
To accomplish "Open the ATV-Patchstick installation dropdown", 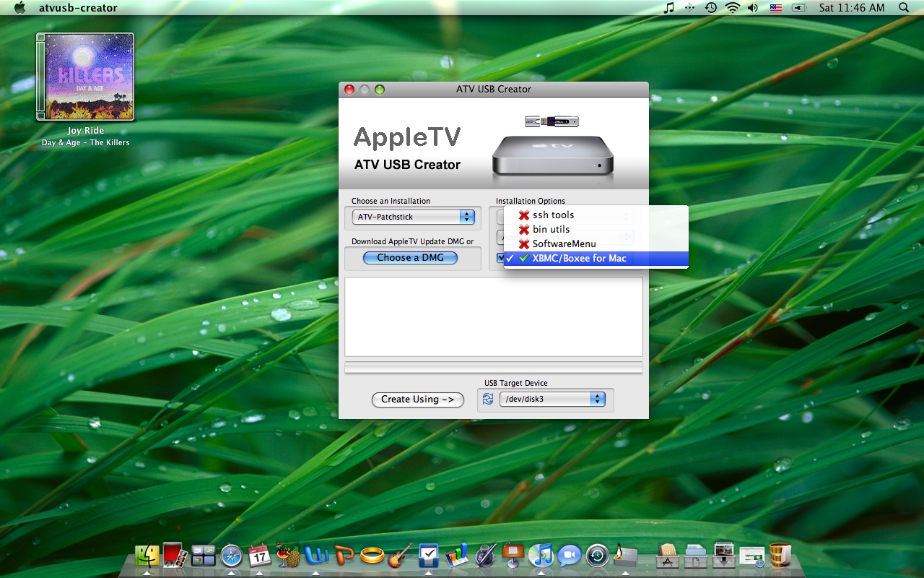I will point(413,217).
